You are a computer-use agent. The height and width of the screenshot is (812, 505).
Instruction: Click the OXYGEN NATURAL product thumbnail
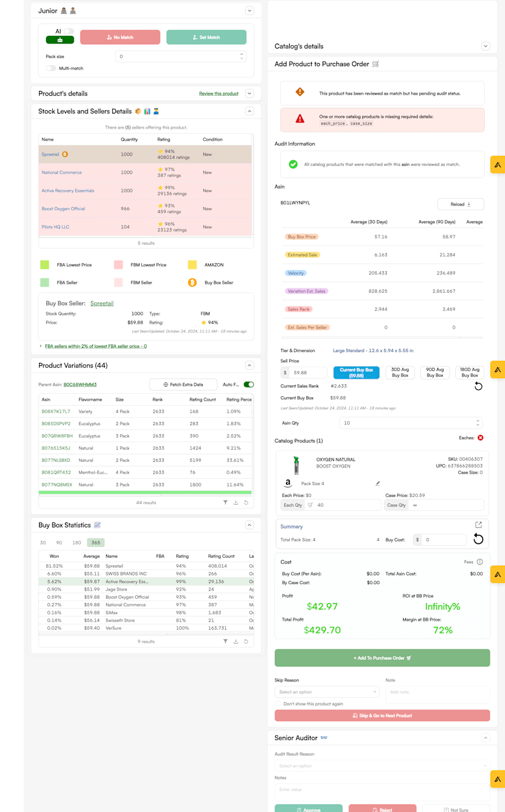click(296, 465)
